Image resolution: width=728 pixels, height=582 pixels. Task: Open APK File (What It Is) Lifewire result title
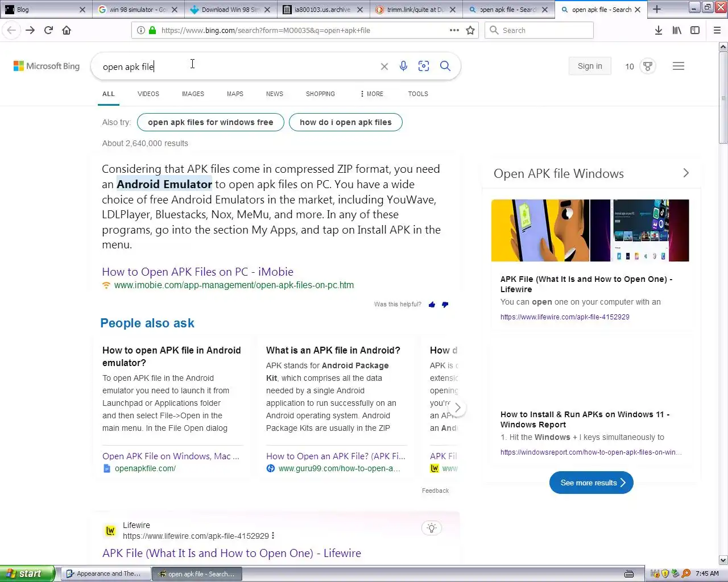[x=231, y=553]
